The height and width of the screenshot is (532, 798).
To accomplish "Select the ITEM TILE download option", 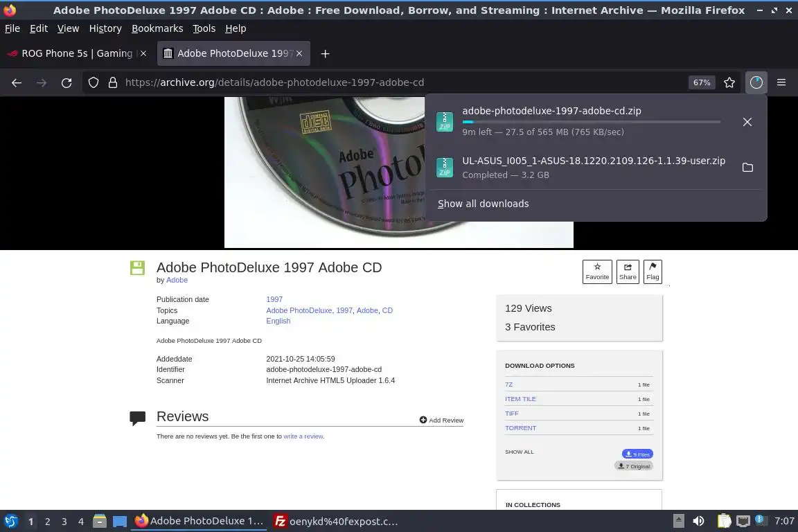I will point(520,398).
